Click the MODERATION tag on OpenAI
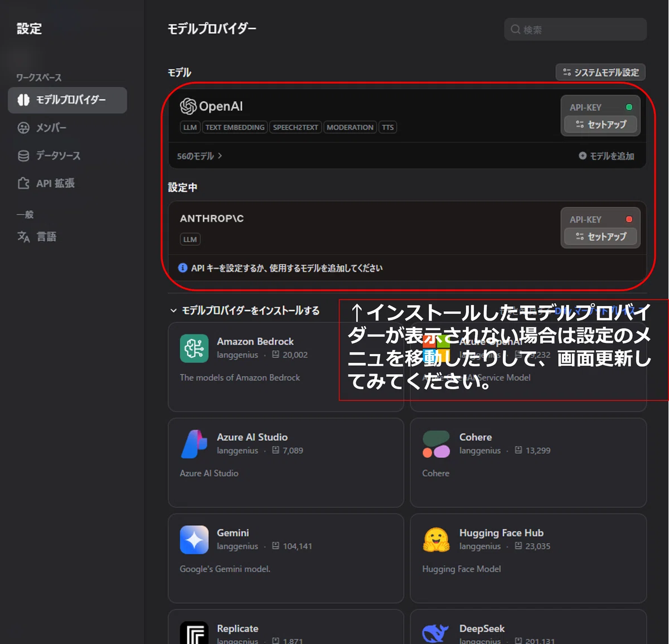The height and width of the screenshot is (644, 669). [x=350, y=127]
